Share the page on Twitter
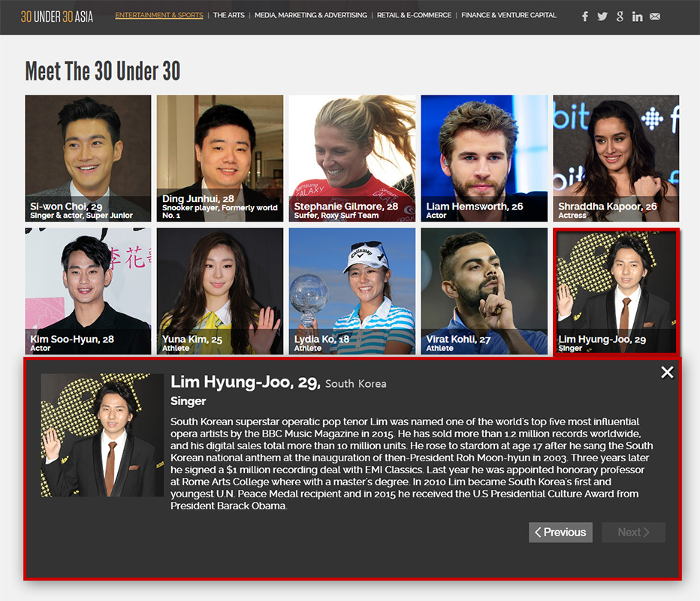 [602, 17]
